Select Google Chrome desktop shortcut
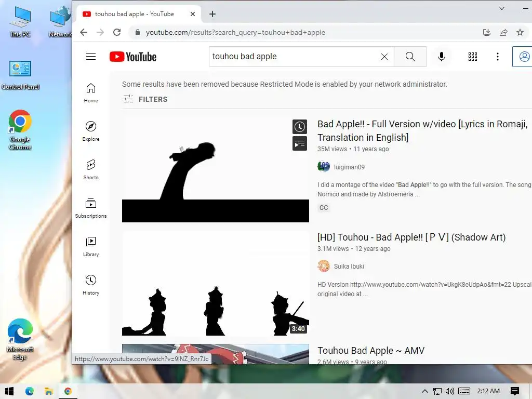This screenshot has width=532, height=399. (20, 130)
